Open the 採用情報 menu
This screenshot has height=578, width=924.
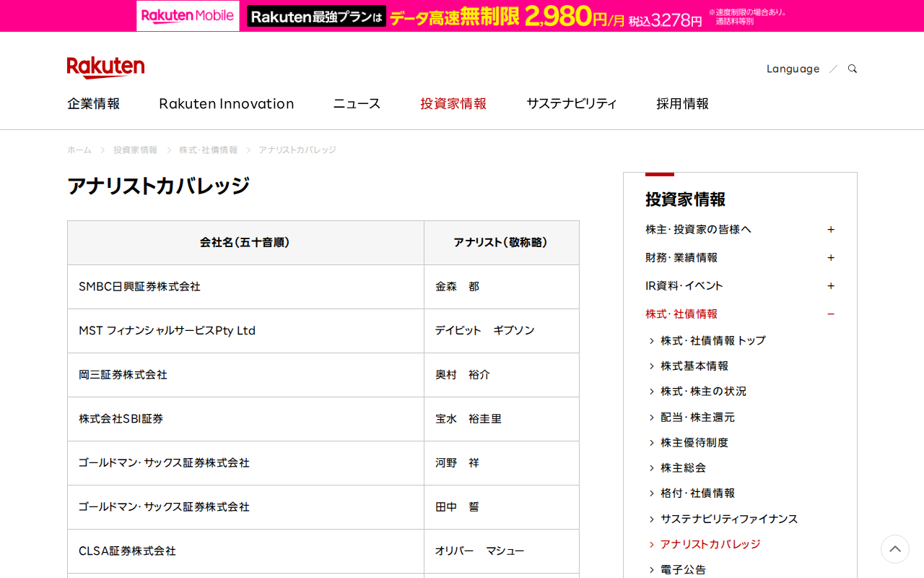point(682,103)
